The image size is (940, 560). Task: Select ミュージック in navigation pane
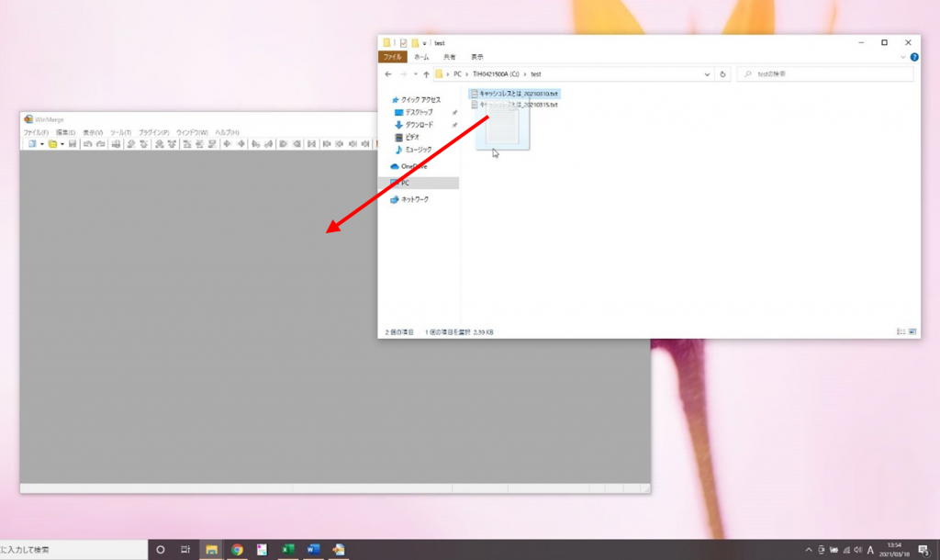point(413,150)
